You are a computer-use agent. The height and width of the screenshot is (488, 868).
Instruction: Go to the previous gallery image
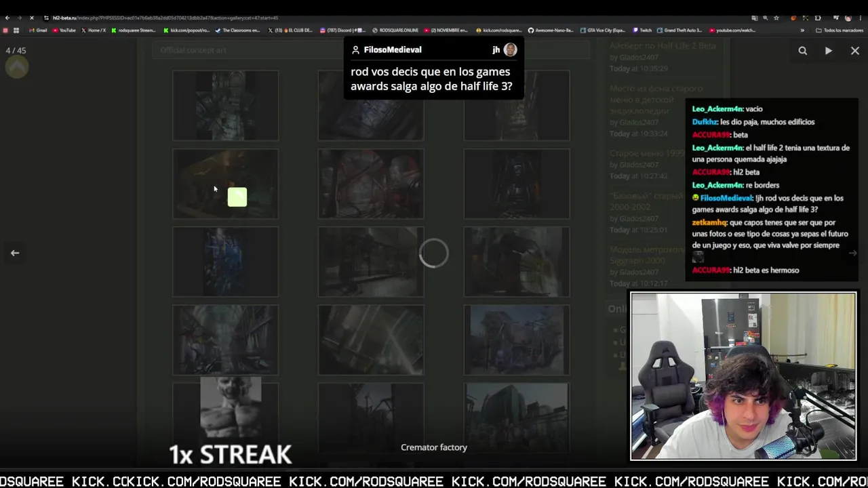(15, 253)
